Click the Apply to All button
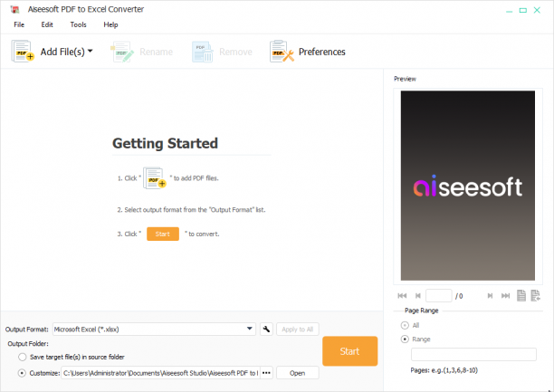This screenshot has width=554, height=392. coord(298,330)
